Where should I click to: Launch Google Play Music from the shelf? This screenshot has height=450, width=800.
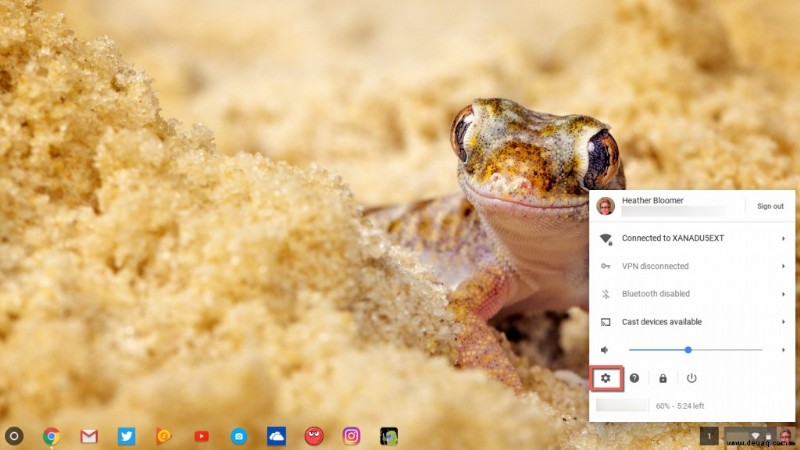tap(163, 436)
